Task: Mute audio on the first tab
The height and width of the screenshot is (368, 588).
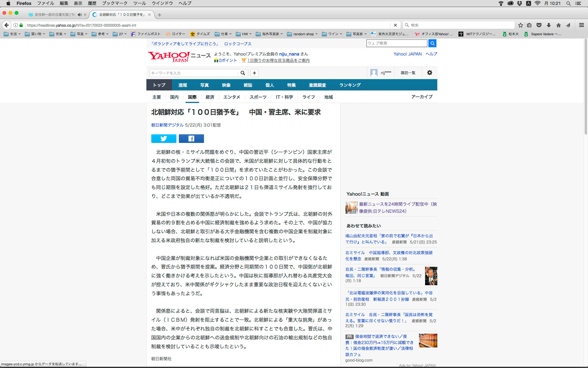Action: pyautogui.click(x=80, y=15)
